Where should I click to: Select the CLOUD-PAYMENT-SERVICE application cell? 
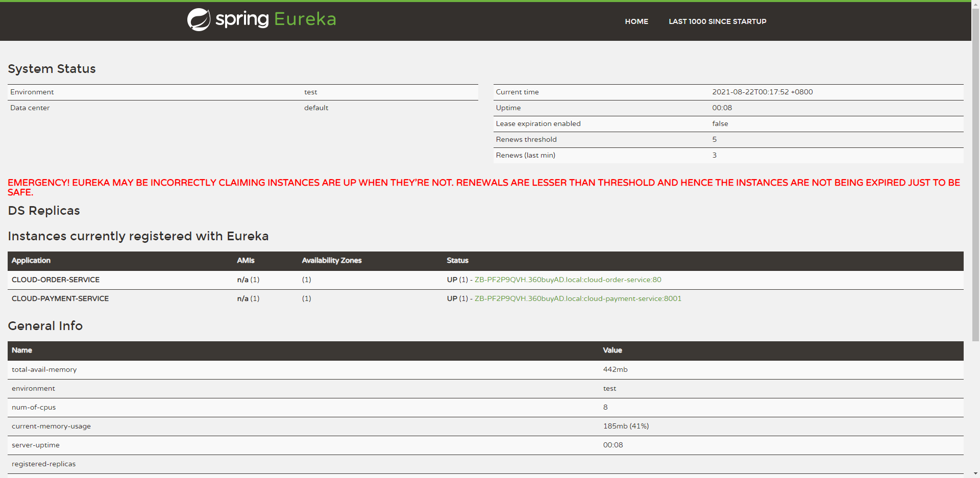pos(60,298)
